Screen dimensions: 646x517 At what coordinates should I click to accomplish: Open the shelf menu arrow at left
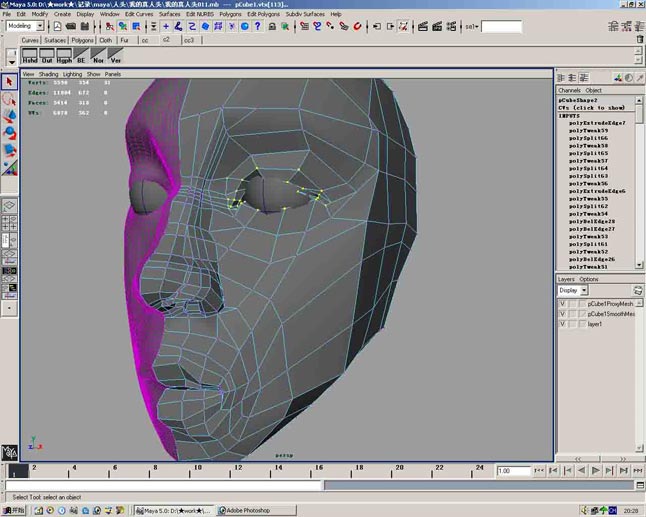point(12,62)
